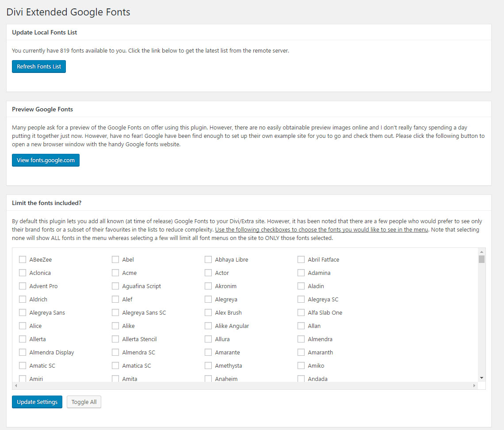The width and height of the screenshot is (504, 430).
Task: Enable the Amaranth font checkbox
Action: point(301,352)
